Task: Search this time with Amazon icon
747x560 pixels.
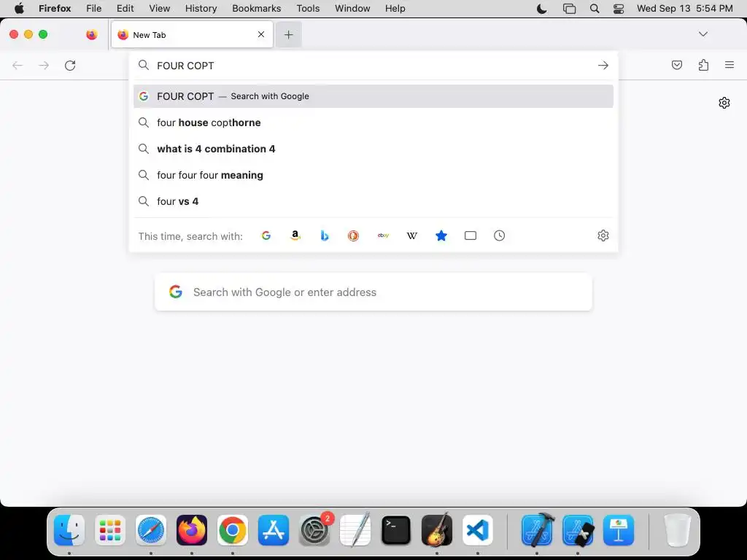Action: coord(295,236)
